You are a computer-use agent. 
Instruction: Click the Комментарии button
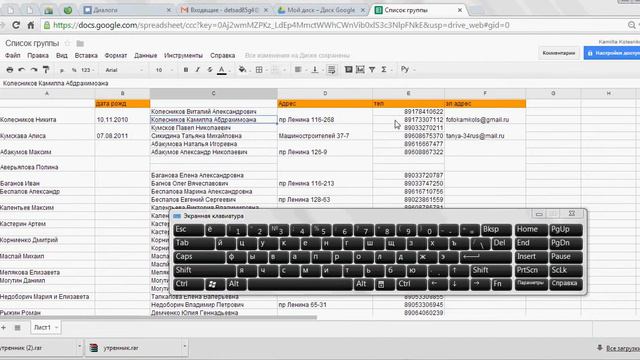(559, 53)
